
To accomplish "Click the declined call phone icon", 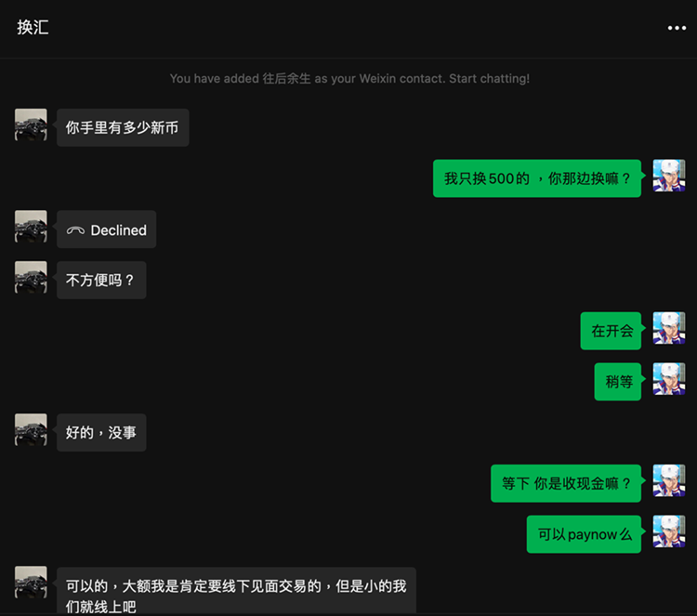I will 75,230.
